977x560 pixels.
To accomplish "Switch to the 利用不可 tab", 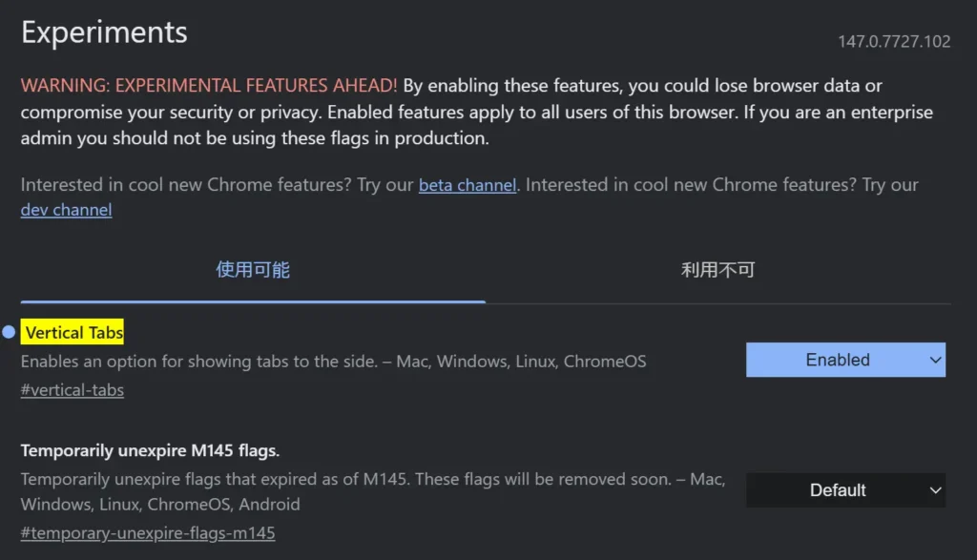I will (717, 270).
